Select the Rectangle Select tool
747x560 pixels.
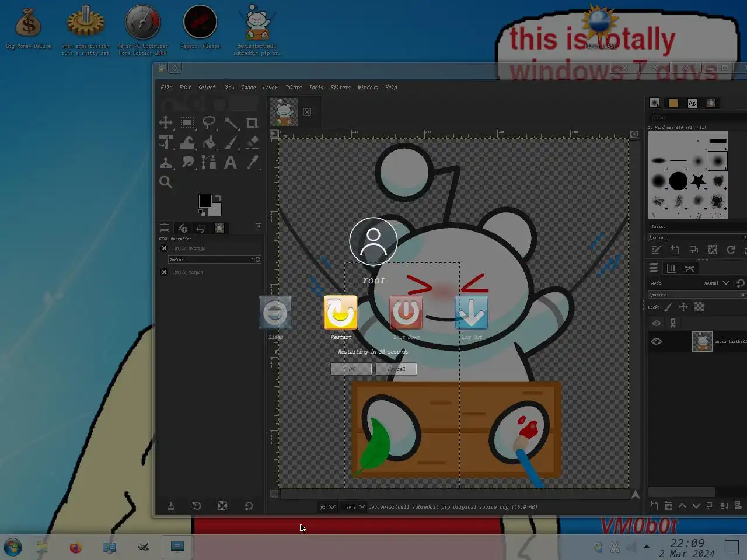(x=187, y=123)
